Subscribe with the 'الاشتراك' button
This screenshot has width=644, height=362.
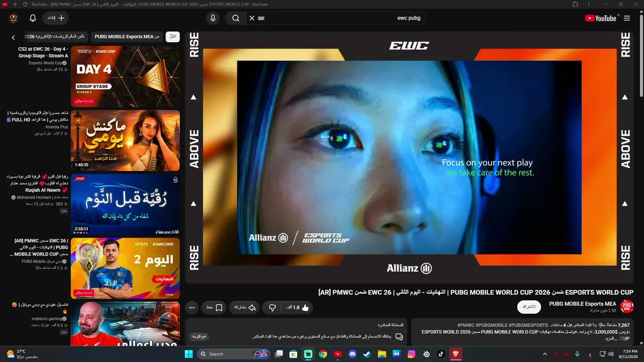(x=529, y=307)
